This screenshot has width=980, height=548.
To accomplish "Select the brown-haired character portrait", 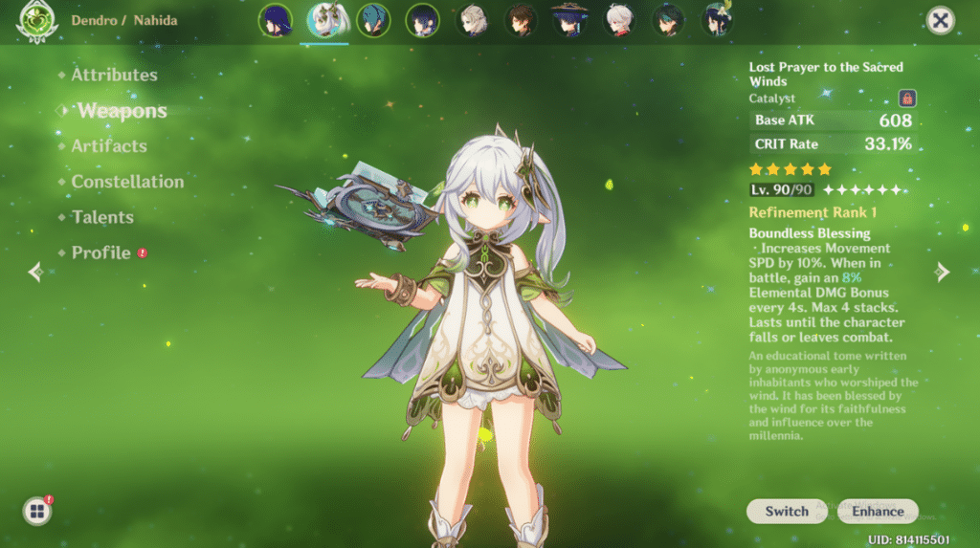I will point(521,20).
